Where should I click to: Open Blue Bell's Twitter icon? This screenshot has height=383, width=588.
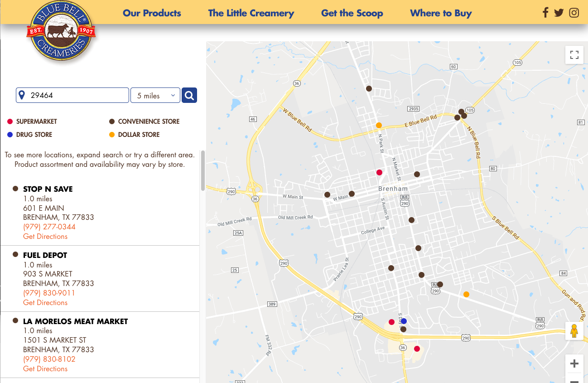click(x=559, y=12)
